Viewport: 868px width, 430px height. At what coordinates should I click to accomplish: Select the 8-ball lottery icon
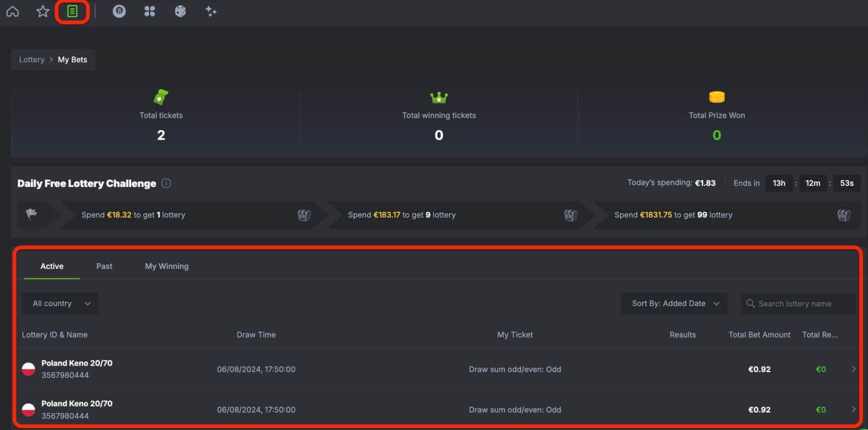pos(119,11)
